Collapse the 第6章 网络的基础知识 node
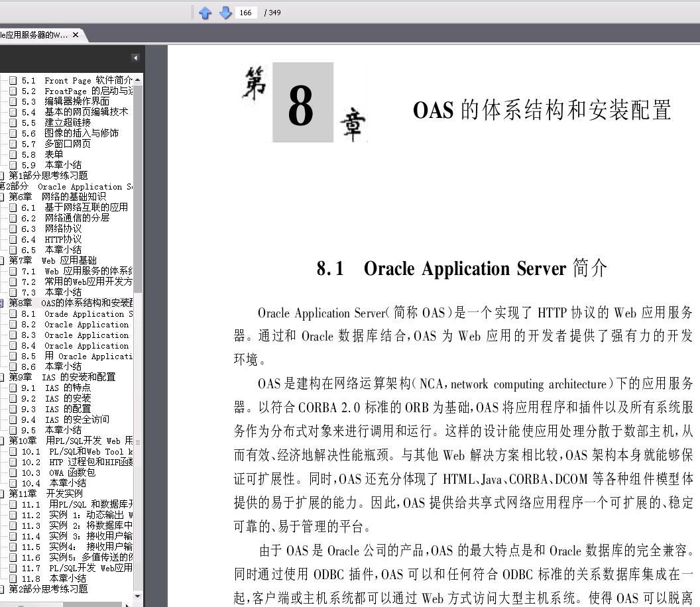 tap(2, 197)
